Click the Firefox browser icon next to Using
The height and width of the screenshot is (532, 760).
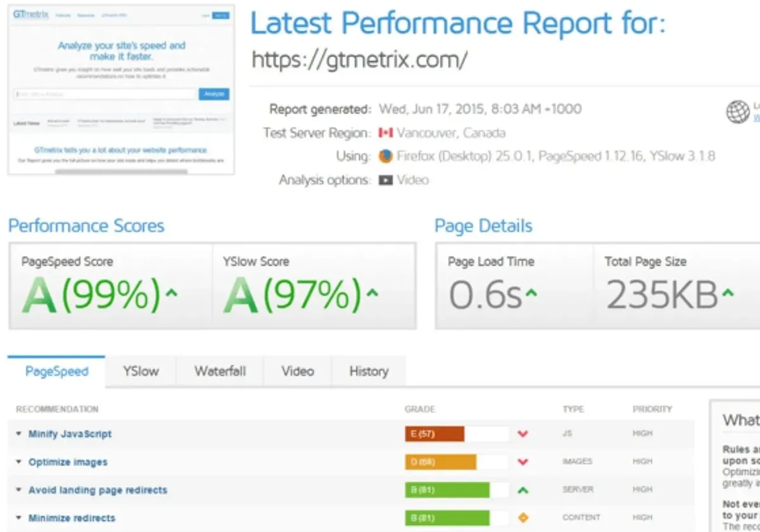tap(386, 156)
